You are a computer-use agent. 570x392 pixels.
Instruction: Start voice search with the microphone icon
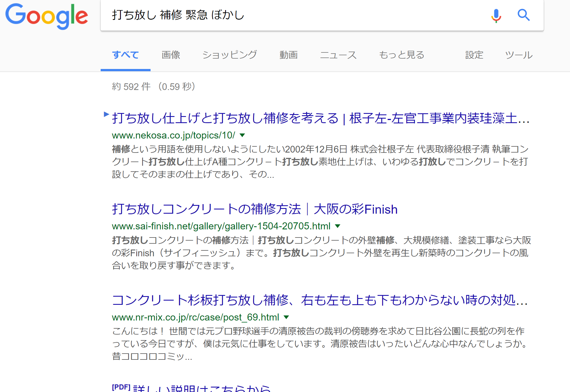[x=496, y=15]
